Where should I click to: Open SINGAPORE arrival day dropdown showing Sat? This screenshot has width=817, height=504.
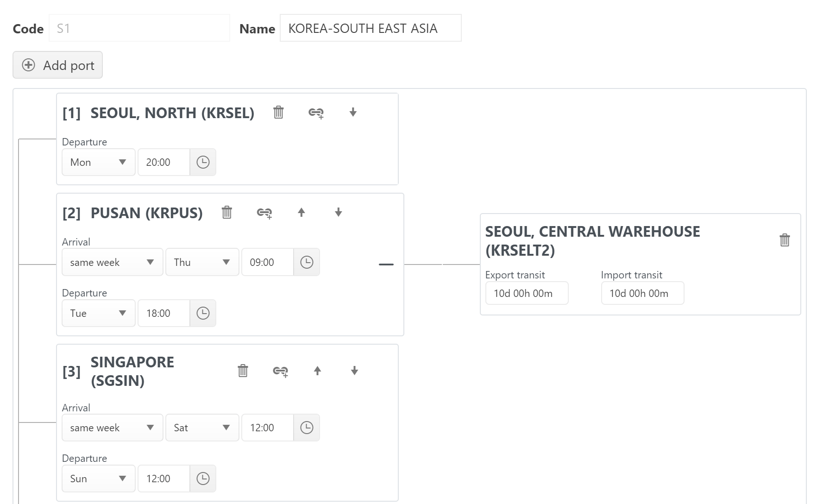tap(202, 428)
